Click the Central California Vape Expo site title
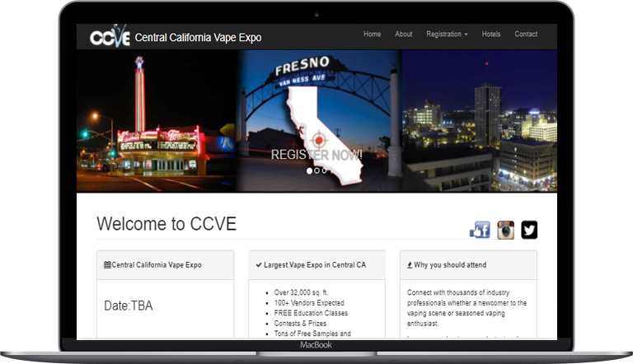 pyautogui.click(x=198, y=38)
